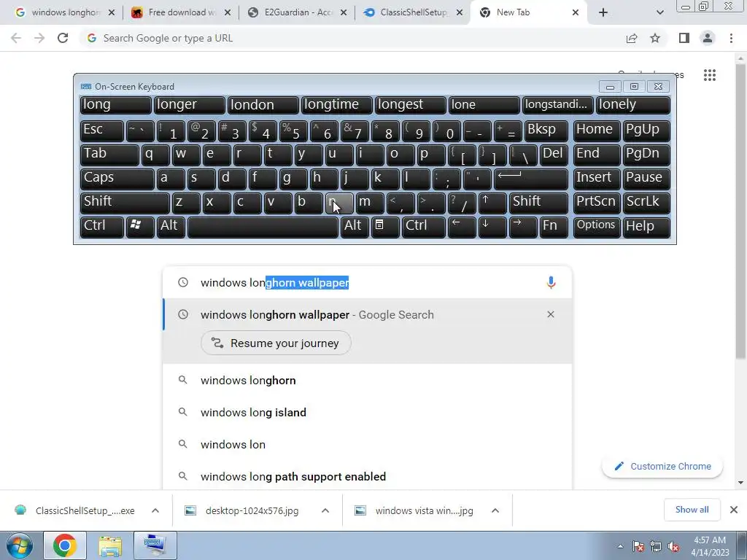Click the down arrow key on On-Screen Keyboard
Screen dimensions: 747x560
pyautogui.click(x=492, y=227)
